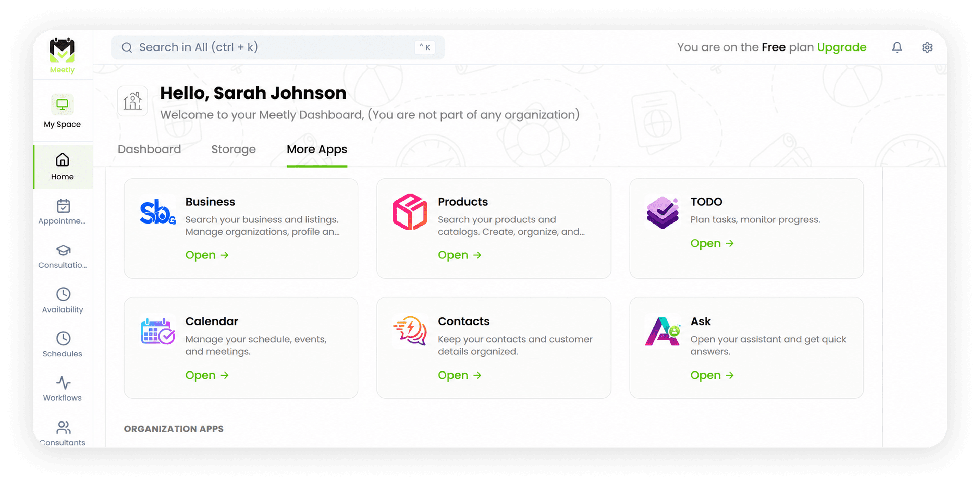Click the Calendar card title
Screen dimensions: 980x484
[x=212, y=321]
